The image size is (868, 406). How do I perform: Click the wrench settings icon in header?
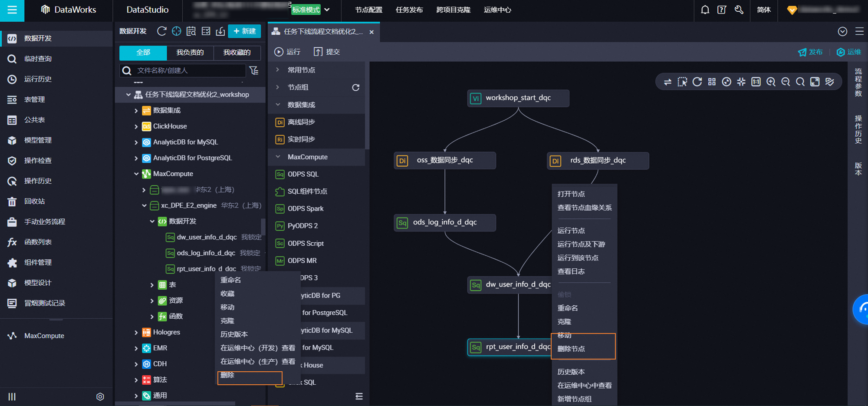tap(739, 10)
